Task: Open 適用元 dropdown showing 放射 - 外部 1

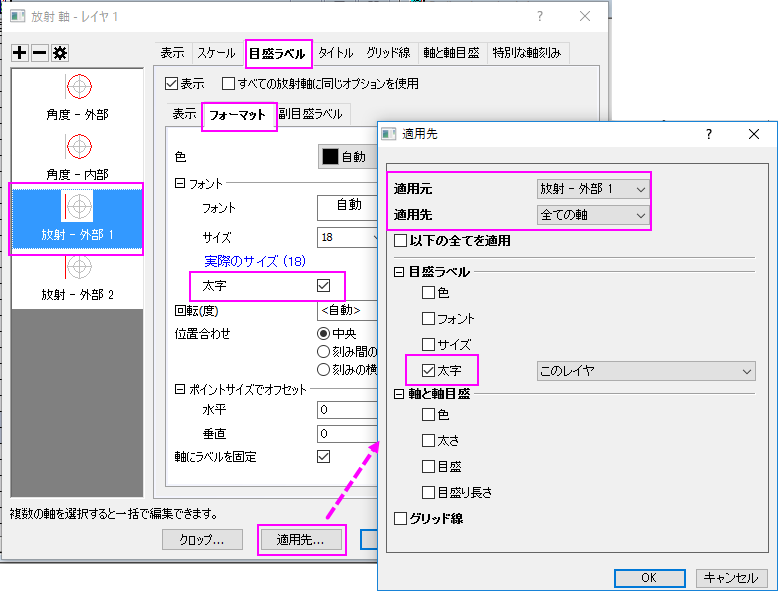Action: click(x=593, y=189)
